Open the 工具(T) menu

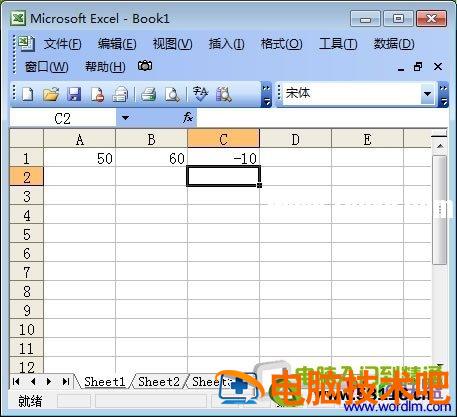338,44
